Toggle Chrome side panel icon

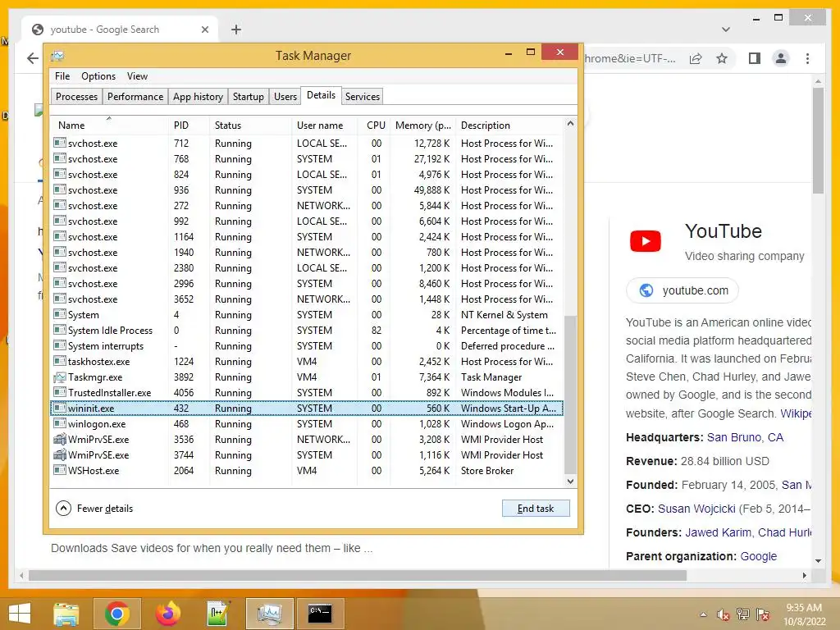tap(755, 58)
